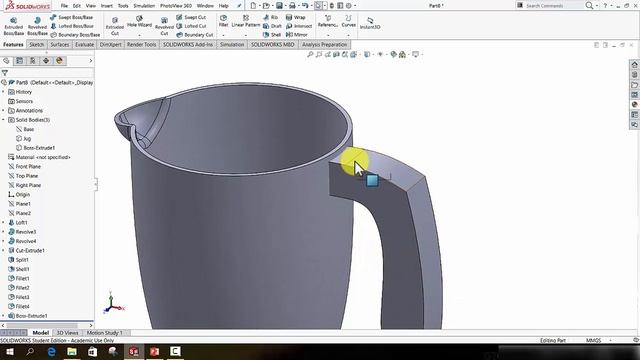The height and width of the screenshot is (360, 640).
Task: Open the Analysis Preparation tab
Action: tap(324, 44)
